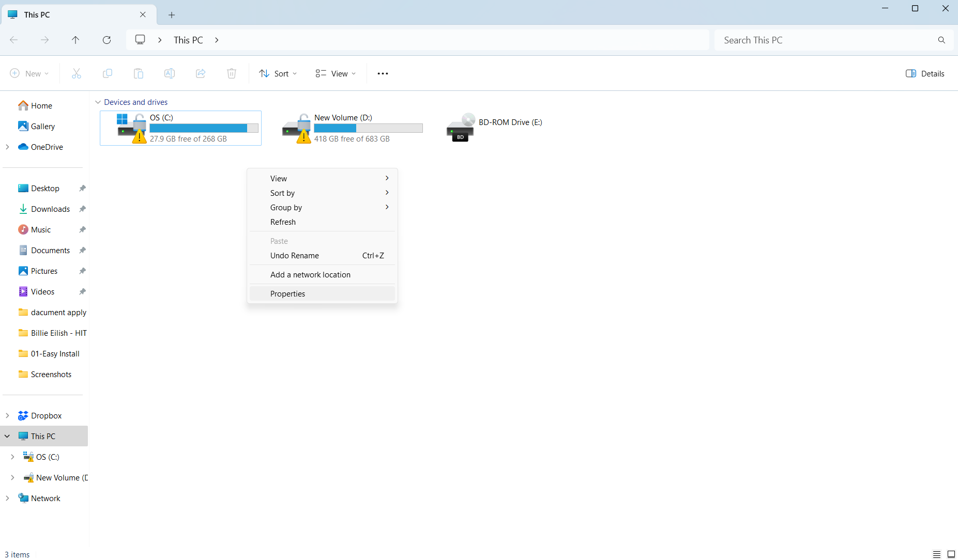The image size is (958, 560).
Task: Collapse the Devices and drives group
Action: point(98,102)
